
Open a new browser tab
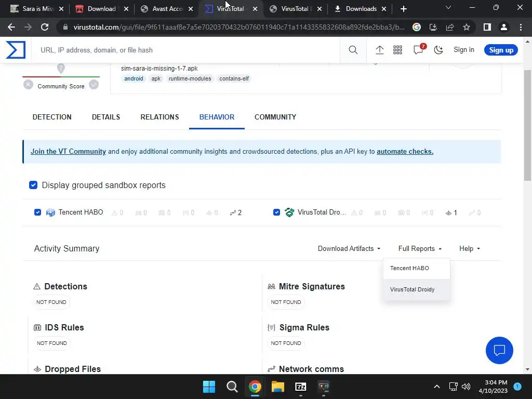403,9
